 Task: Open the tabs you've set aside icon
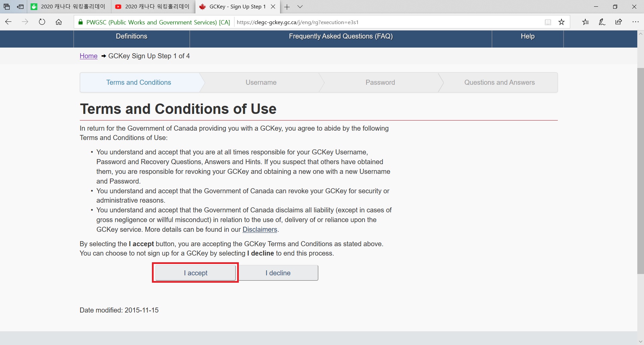pos(7,7)
